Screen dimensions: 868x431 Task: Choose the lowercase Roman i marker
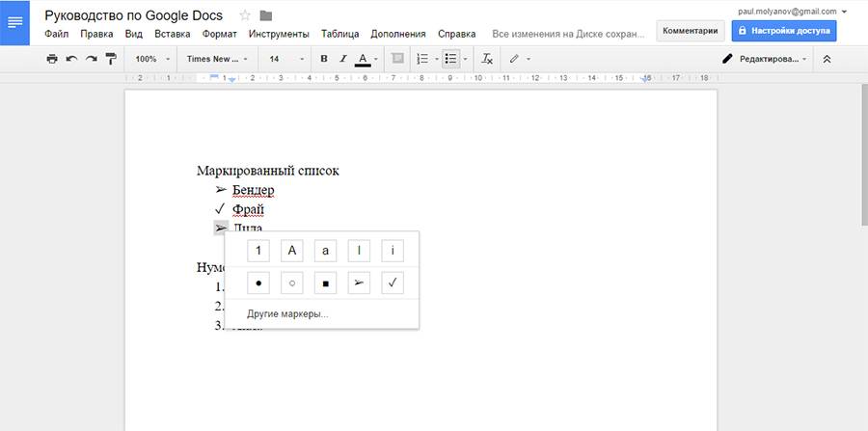coord(393,251)
